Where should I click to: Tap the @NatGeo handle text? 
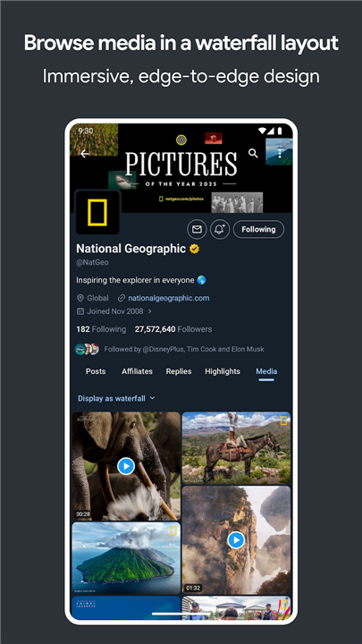(92, 262)
